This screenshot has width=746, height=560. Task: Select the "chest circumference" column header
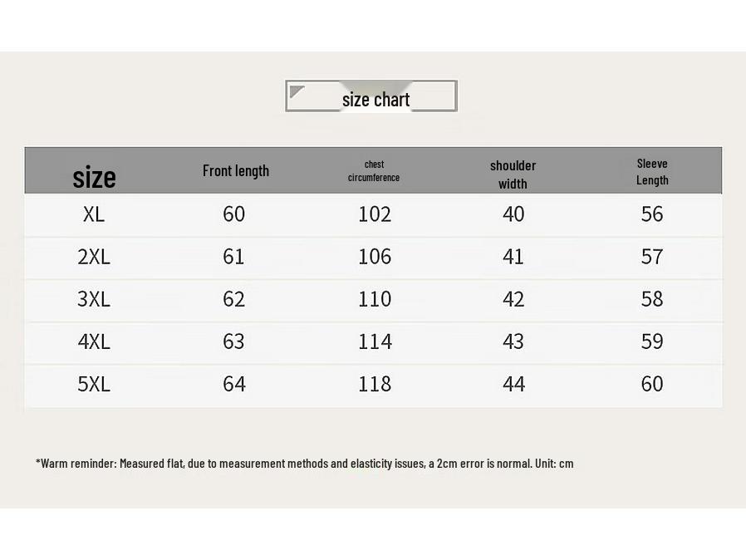tap(374, 171)
